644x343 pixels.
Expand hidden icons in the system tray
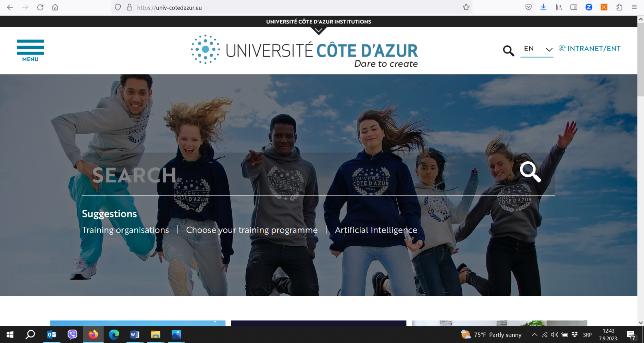pos(534,334)
